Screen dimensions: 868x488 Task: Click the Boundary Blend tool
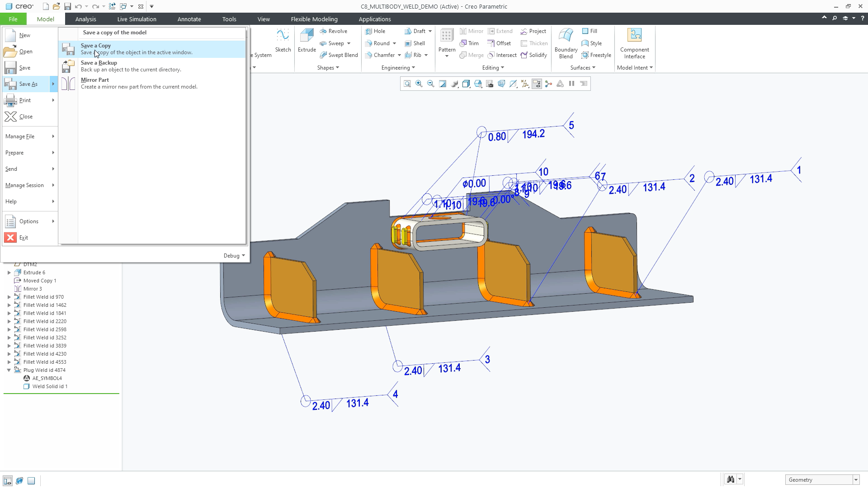click(x=566, y=43)
